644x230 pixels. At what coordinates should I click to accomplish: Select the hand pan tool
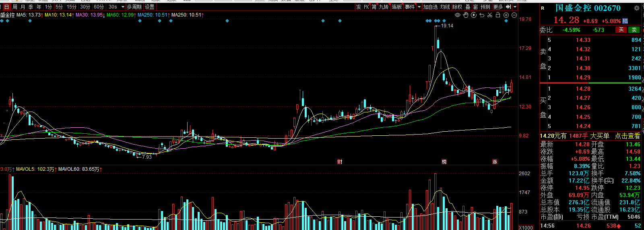(x=466, y=15)
